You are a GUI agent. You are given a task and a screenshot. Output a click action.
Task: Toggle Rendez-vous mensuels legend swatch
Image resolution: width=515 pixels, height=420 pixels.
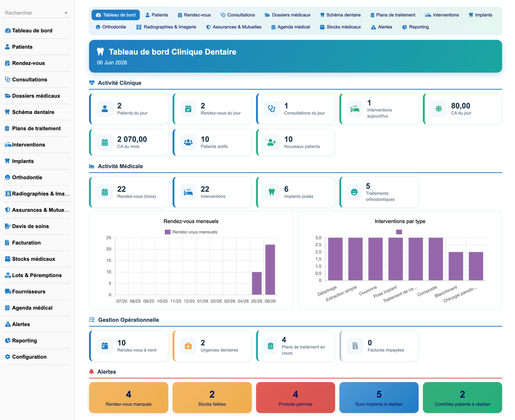[x=168, y=232]
